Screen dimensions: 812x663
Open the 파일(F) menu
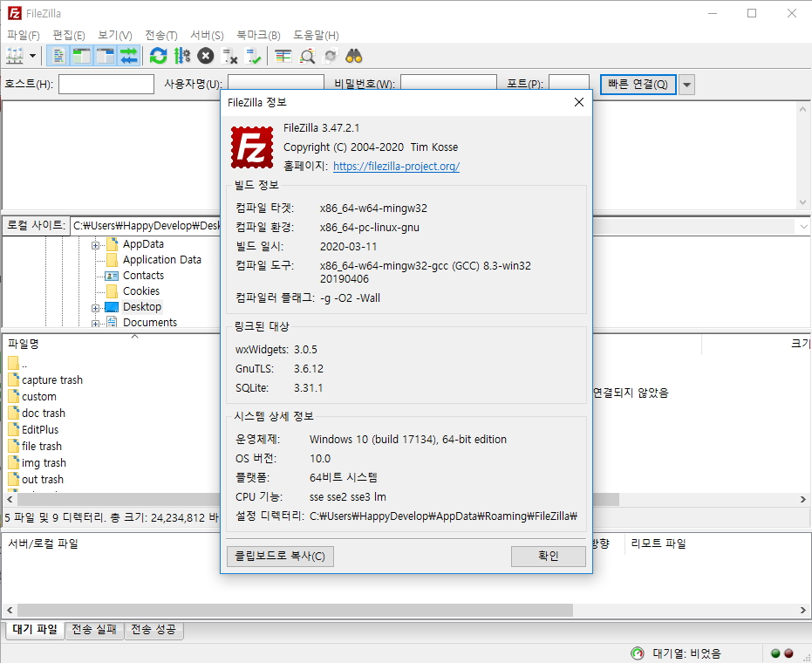coord(24,35)
